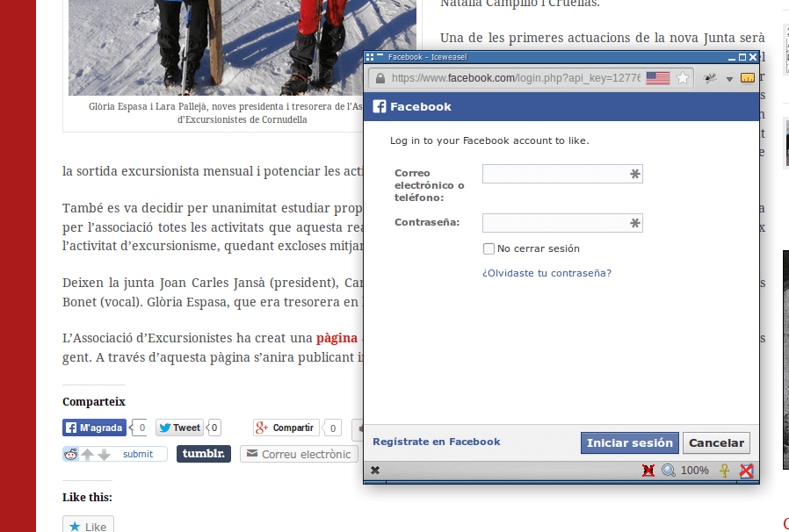Click the yellow ankh icon in status bar

724,471
